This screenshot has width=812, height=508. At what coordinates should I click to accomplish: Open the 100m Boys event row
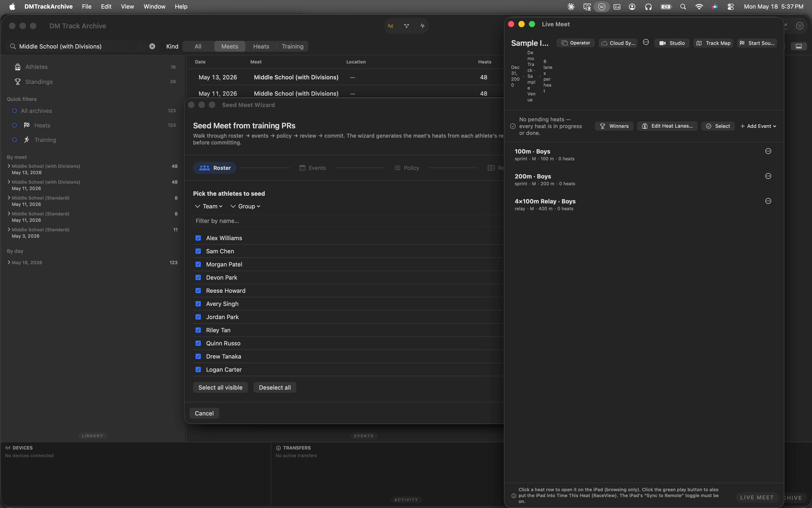coord(644,154)
